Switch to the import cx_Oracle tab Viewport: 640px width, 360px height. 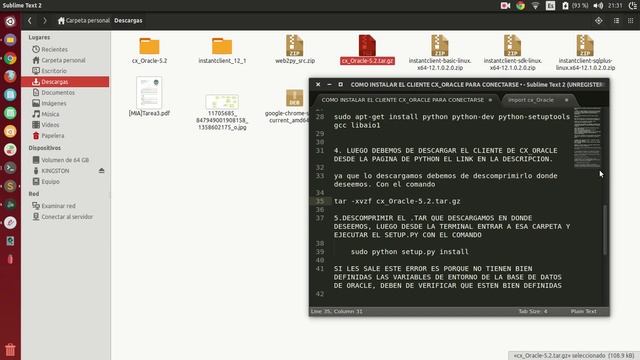[531, 100]
